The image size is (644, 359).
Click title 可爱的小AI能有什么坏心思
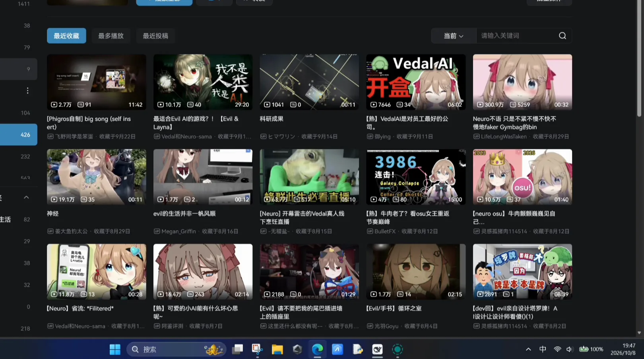(196, 312)
